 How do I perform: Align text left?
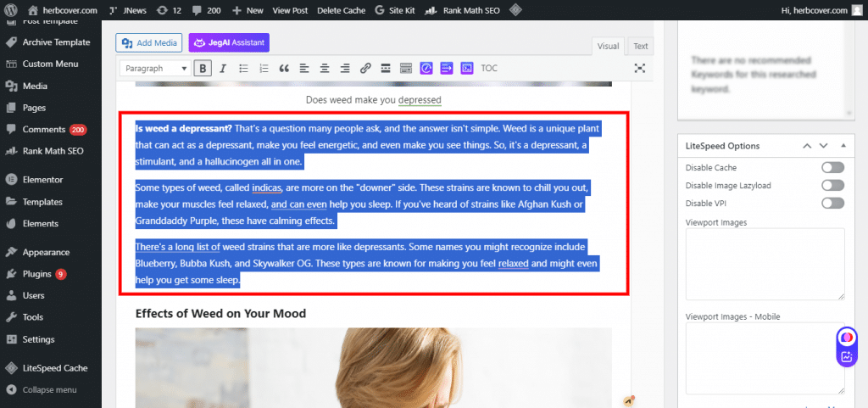click(x=304, y=69)
